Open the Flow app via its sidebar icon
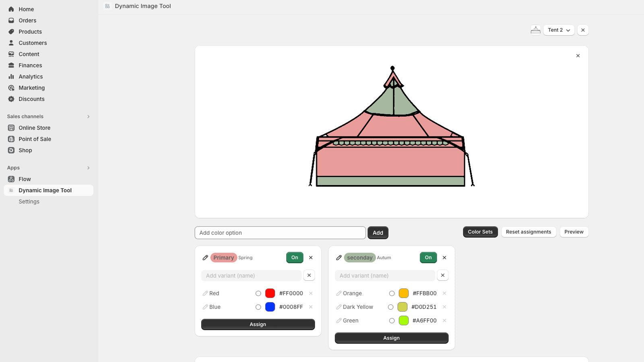 (11, 179)
